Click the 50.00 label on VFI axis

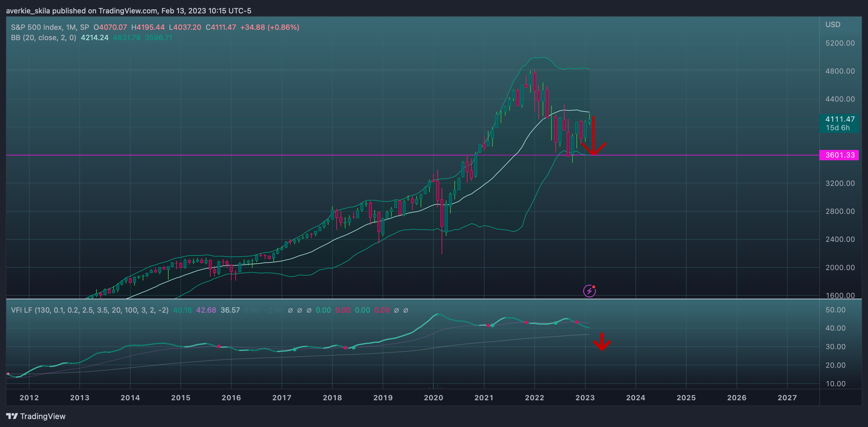point(836,310)
